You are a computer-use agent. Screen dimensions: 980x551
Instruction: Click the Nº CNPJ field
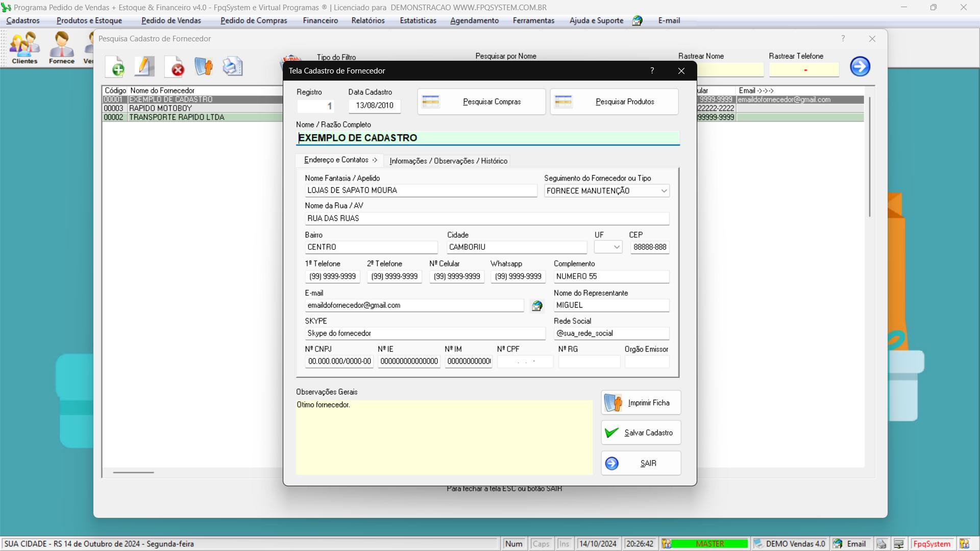[x=339, y=362]
